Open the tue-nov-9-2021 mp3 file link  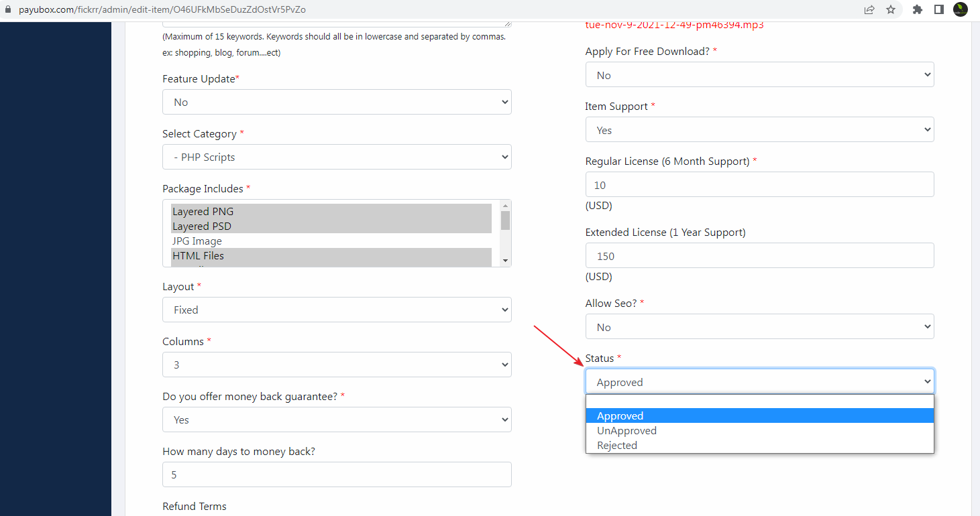point(674,25)
